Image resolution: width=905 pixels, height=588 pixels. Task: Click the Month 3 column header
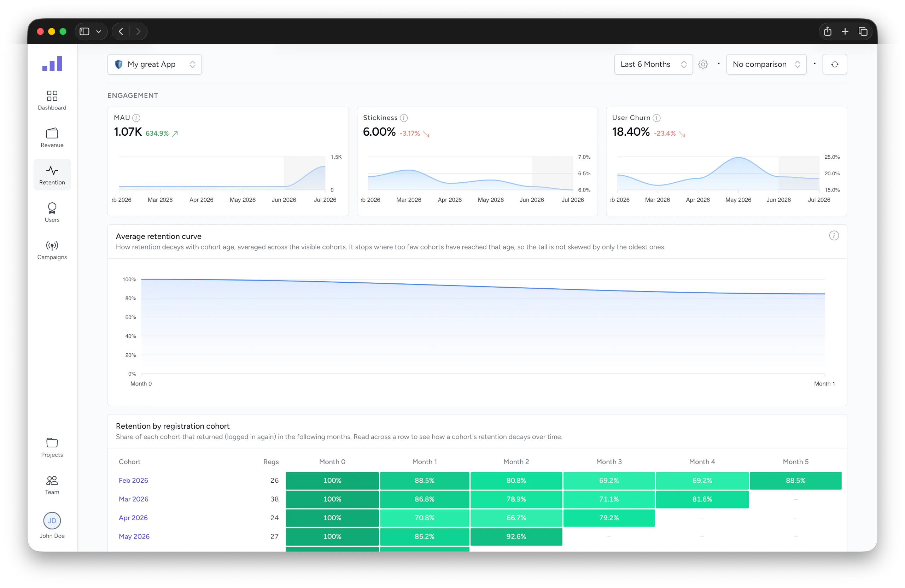coord(609,462)
